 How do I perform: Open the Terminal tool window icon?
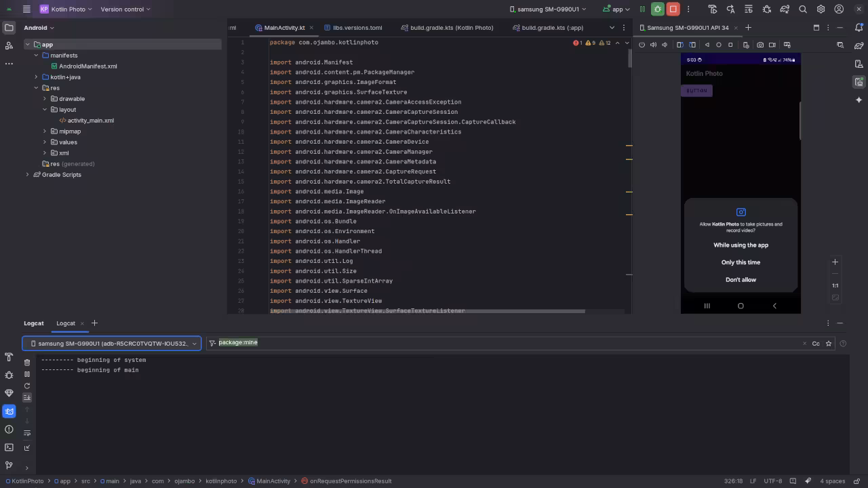pos(9,447)
